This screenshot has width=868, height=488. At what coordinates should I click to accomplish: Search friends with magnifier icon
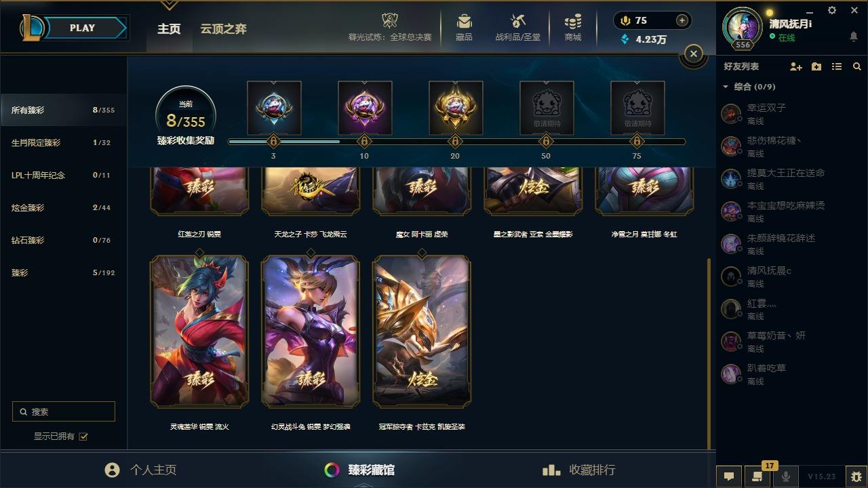click(x=857, y=66)
